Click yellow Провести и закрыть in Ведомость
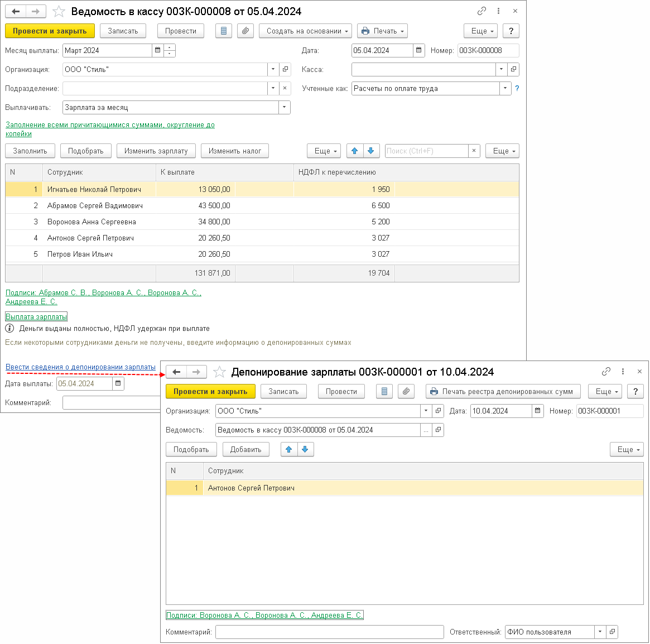The image size is (650, 644). click(x=50, y=31)
